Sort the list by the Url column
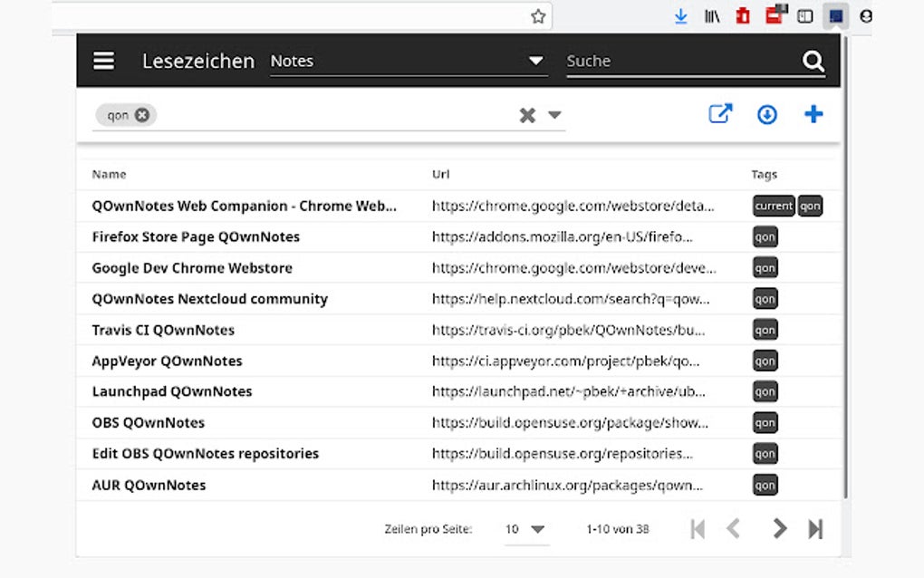The width and height of the screenshot is (924, 578). tap(440, 174)
